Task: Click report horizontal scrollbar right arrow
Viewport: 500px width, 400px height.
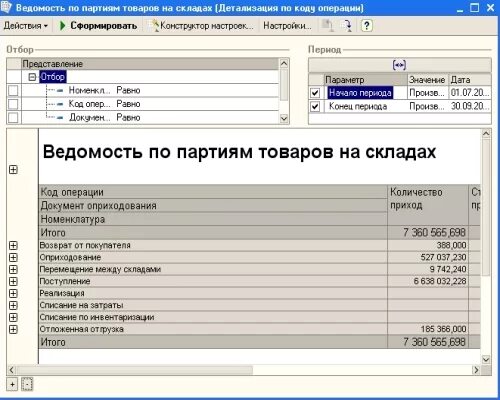Action: click(476, 370)
